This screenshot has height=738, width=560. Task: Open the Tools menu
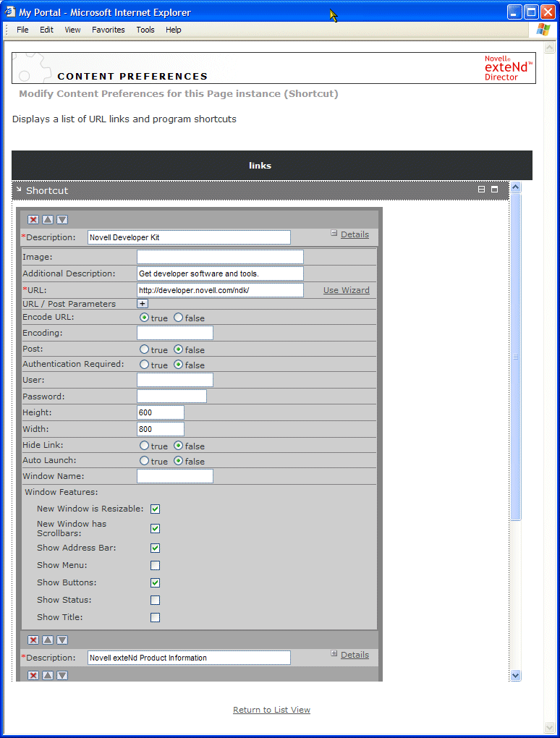click(x=145, y=30)
